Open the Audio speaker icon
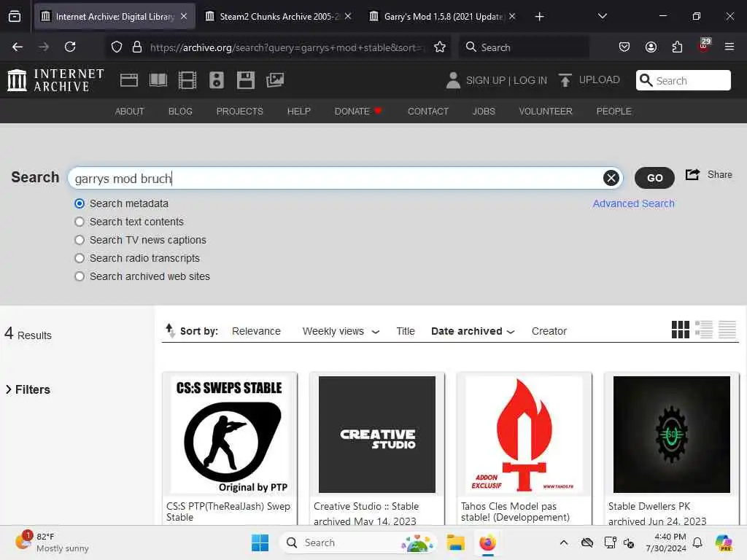 [216, 80]
